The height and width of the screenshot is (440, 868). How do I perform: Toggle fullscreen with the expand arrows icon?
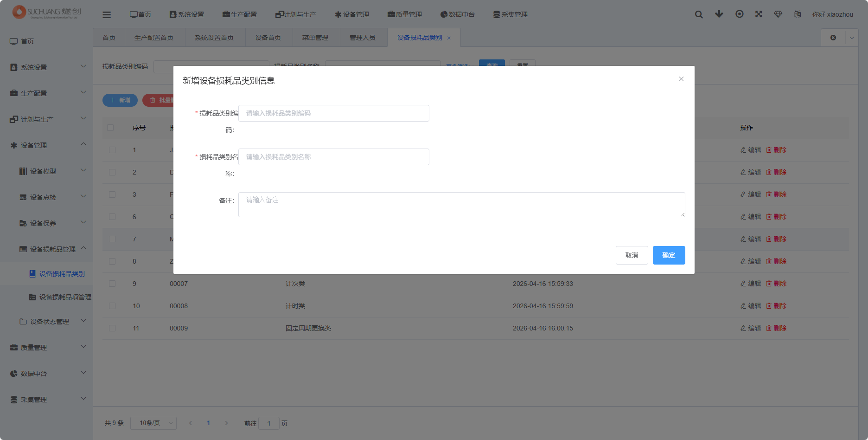tap(759, 14)
